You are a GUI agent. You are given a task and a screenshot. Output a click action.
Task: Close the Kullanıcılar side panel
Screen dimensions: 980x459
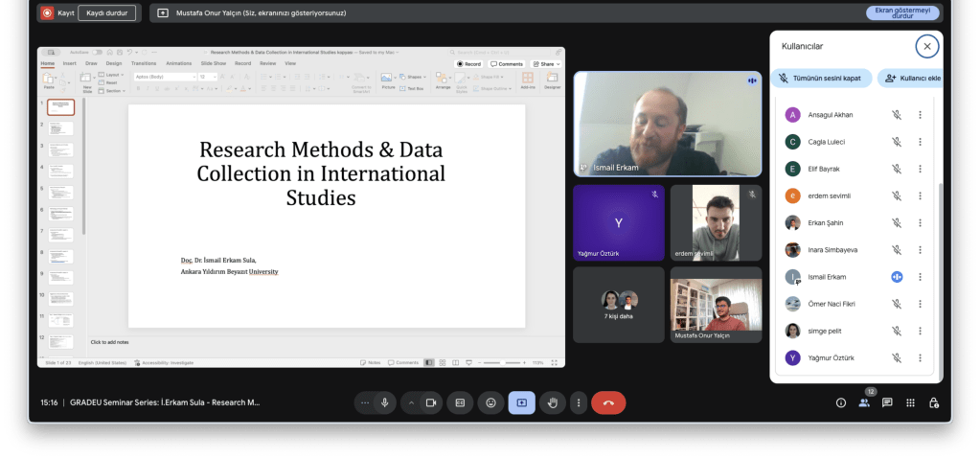coord(926,46)
